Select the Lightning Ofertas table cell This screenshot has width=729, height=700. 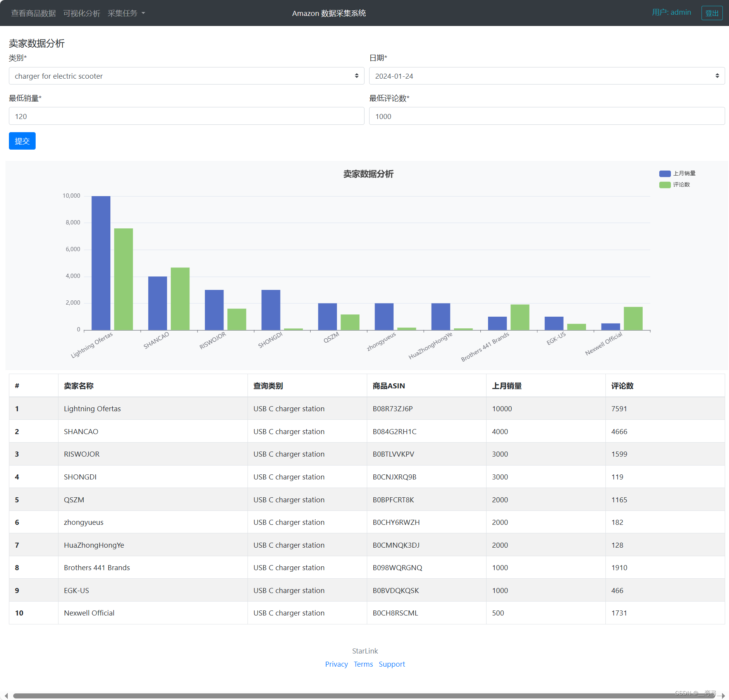(153, 409)
